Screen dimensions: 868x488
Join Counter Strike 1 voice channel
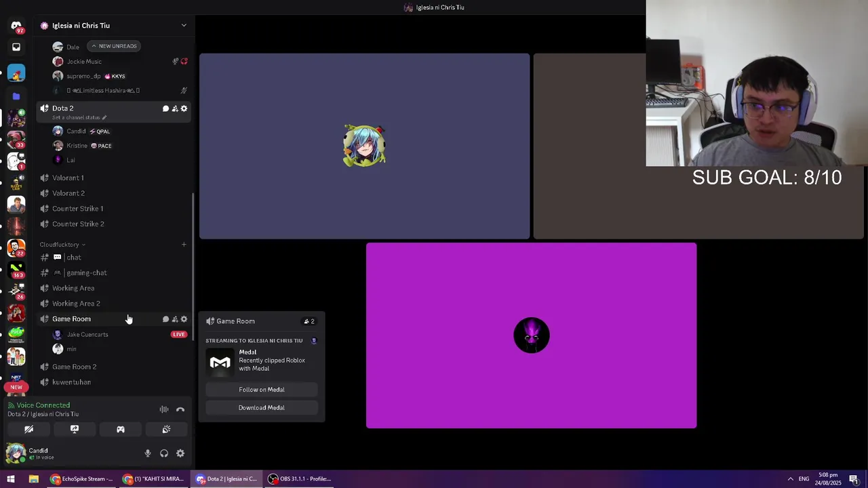(x=113, y=209)
